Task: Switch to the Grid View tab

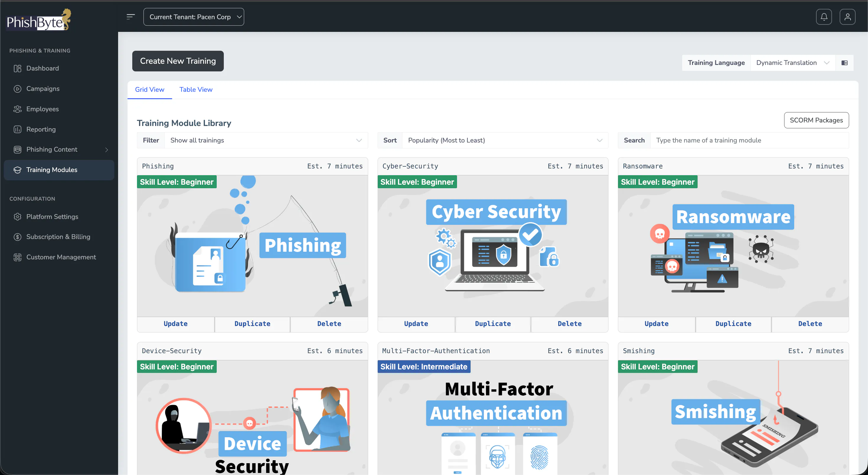Action: [150, 90]
